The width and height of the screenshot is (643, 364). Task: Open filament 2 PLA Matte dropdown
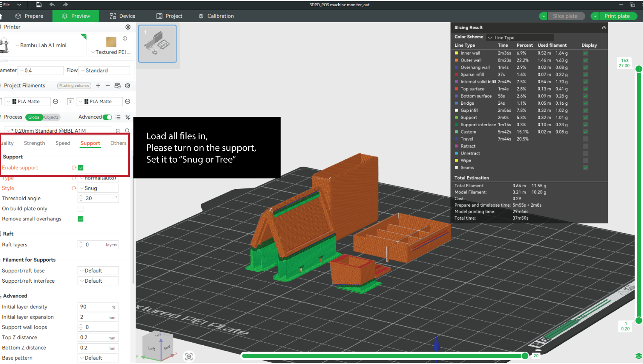click(x=99, y=102)
